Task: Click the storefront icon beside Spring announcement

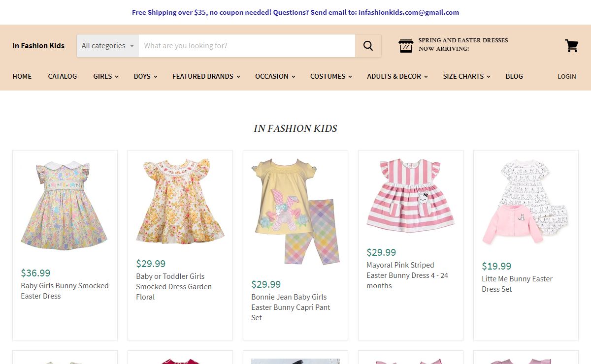Action: (x=405, y=46)
